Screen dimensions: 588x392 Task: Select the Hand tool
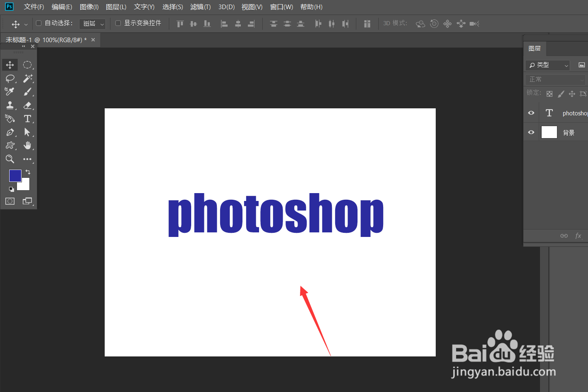coord(27,145)
